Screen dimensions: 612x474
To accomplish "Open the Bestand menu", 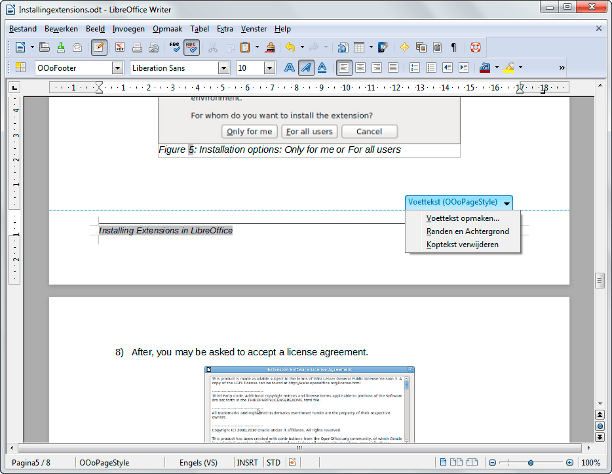I will [x=23, y=29].
